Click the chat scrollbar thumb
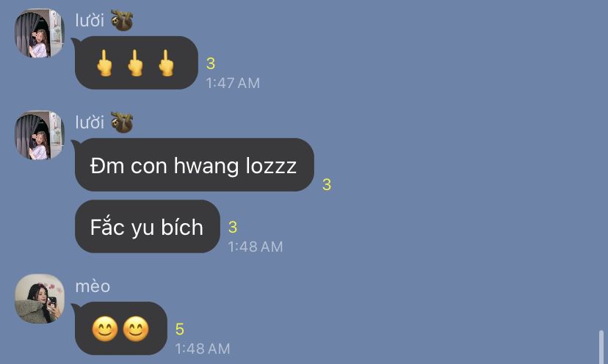The image size is (608, 364). point(601,347)
